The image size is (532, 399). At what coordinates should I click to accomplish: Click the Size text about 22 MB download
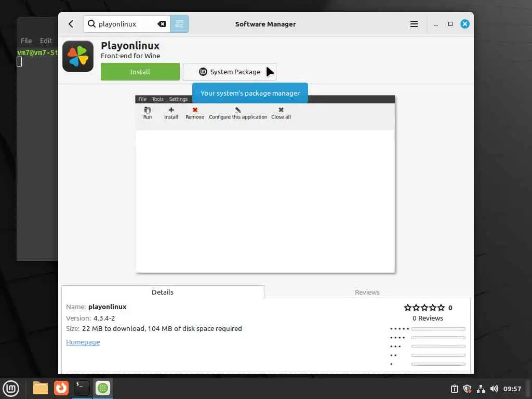click(154, 328)
